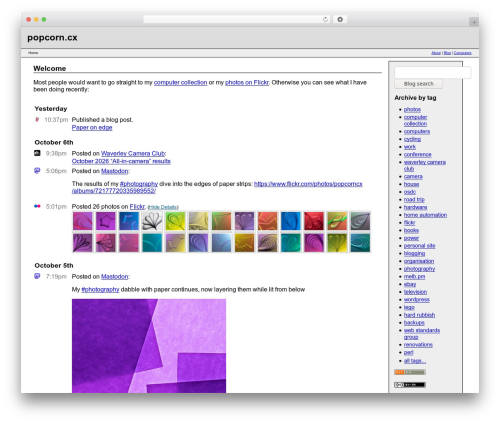Open the books tag archive

point(411,230)
